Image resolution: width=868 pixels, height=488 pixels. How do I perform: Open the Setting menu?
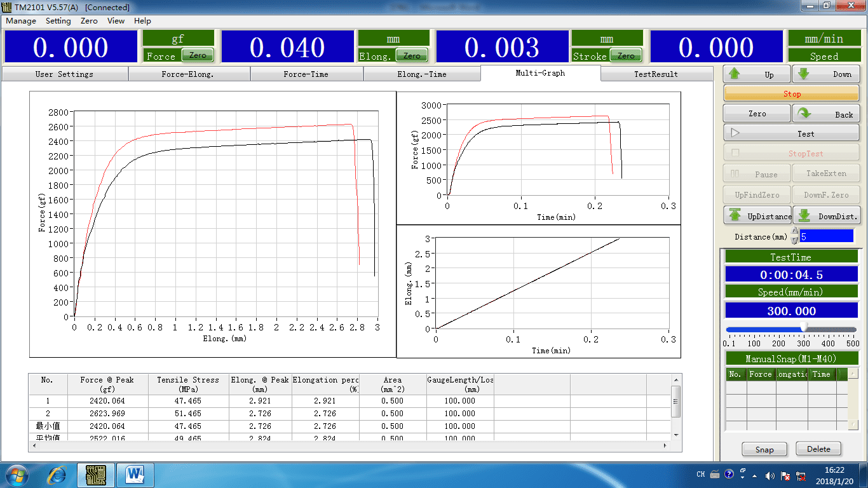point(58,21)
